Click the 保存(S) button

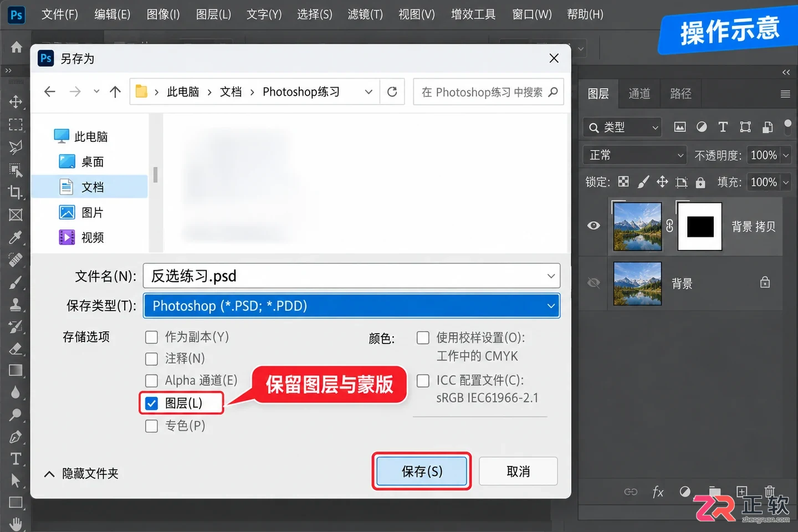click(x=422, y=472)
